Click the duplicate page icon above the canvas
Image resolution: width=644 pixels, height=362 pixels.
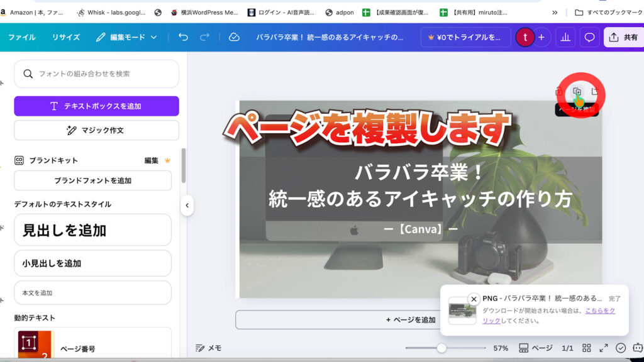click(577, 92)
